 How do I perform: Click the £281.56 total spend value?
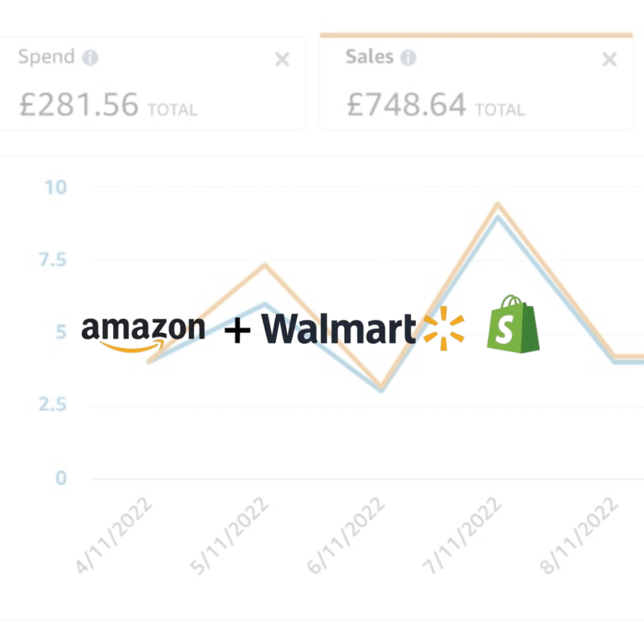tap(79, 105)
